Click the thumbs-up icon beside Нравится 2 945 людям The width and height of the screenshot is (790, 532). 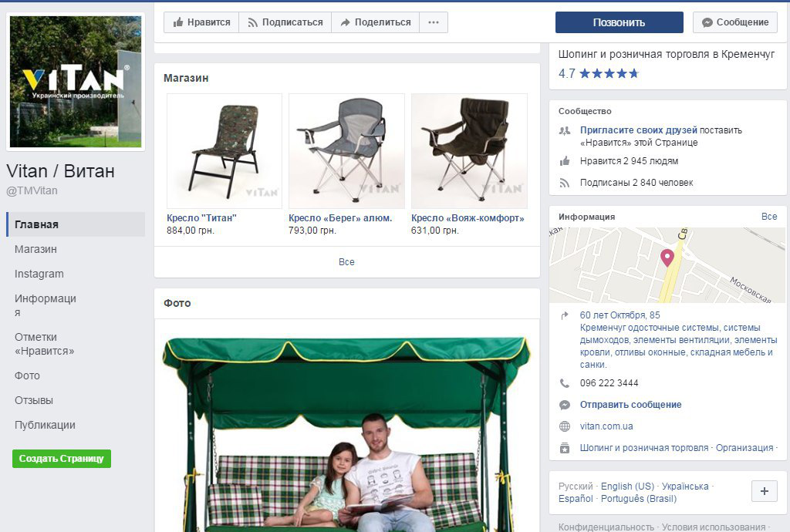565,161
